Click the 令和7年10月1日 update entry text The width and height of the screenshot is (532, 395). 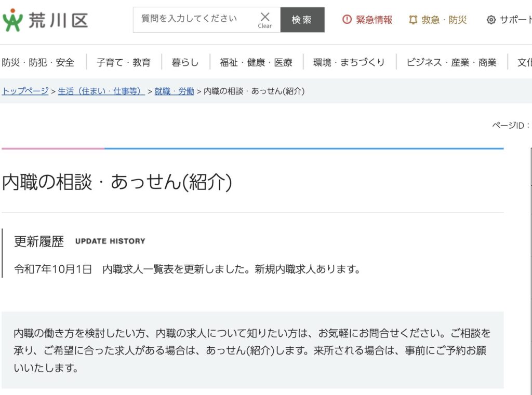[53, 269]
